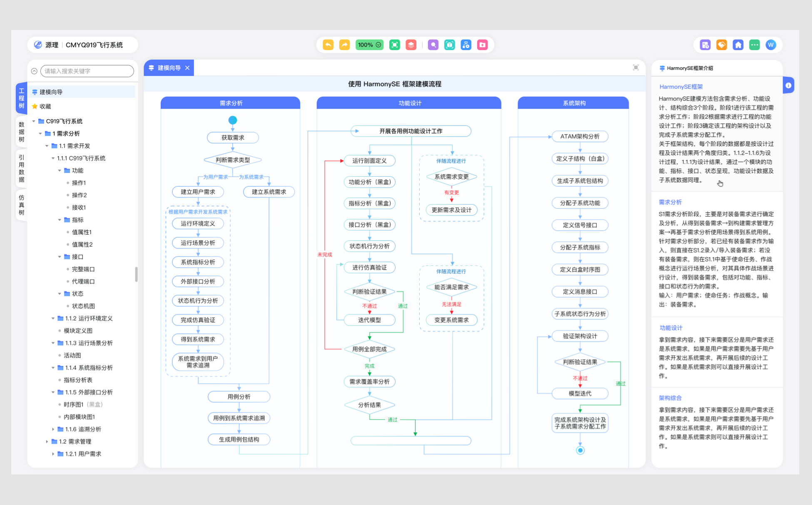Select the 值属性2 tree item
This screenshot has width=812, height=505.
coord(82,245)
